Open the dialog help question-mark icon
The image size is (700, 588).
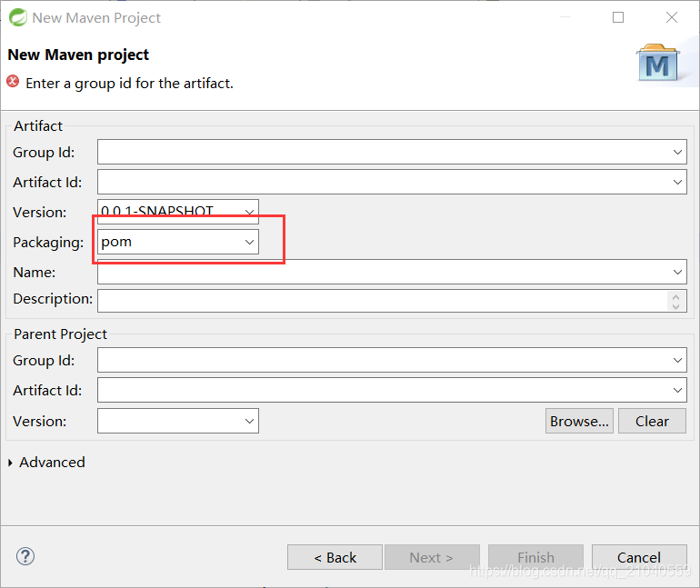click(25, 556)
